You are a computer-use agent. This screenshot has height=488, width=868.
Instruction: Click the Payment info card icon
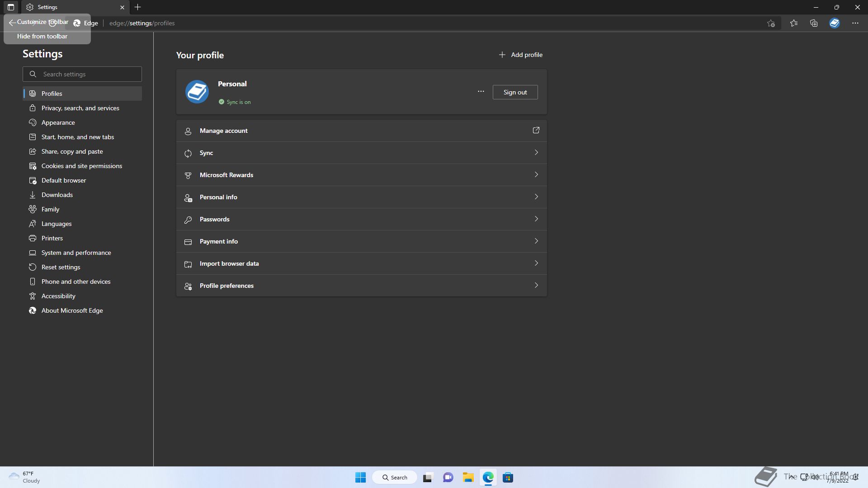click(x=188, y=242)
